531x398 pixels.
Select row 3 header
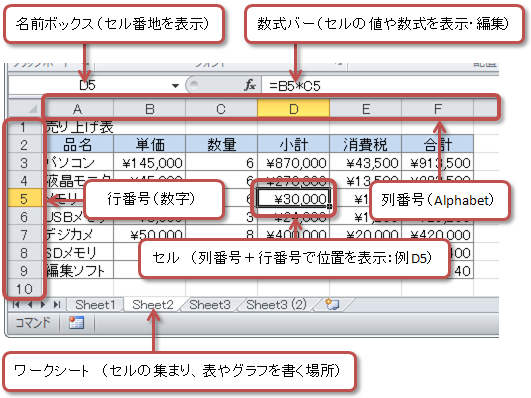click(23, 163)
